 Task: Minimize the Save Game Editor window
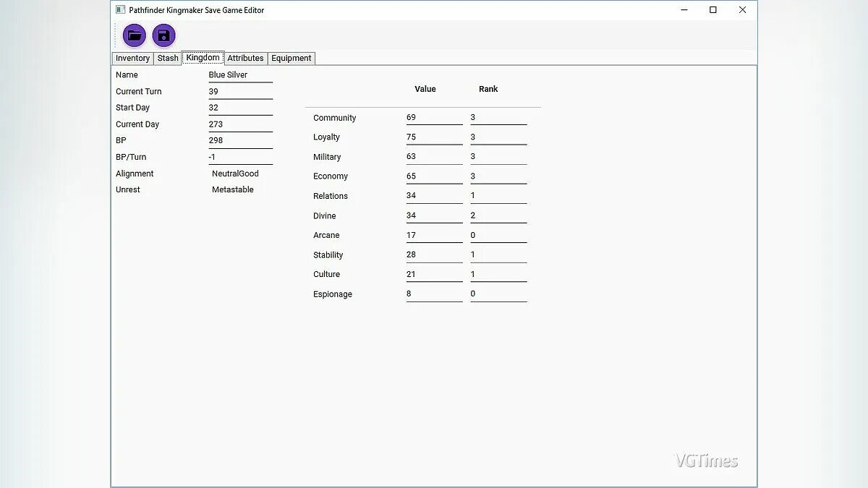click(x=684, y=10)
